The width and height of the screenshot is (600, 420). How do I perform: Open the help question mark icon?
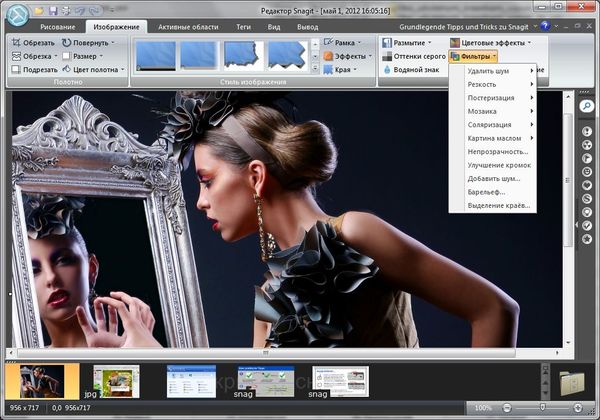click(x=544, y=26)
